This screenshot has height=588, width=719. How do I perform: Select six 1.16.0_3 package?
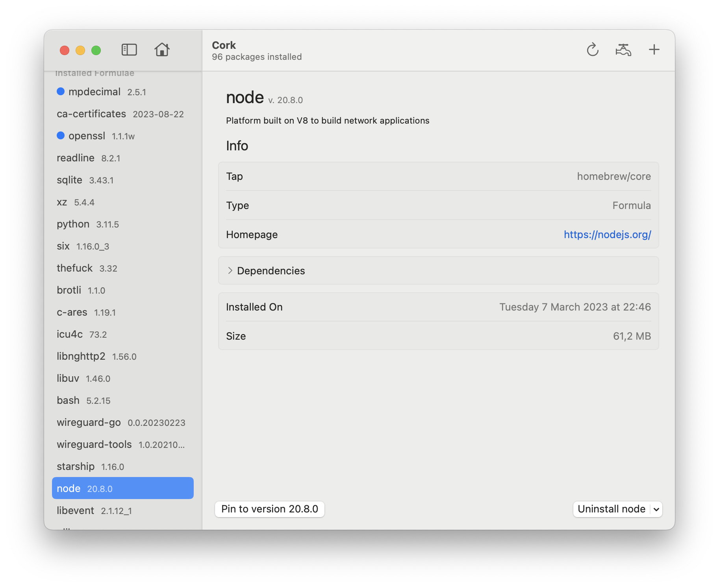coord(123,246)
